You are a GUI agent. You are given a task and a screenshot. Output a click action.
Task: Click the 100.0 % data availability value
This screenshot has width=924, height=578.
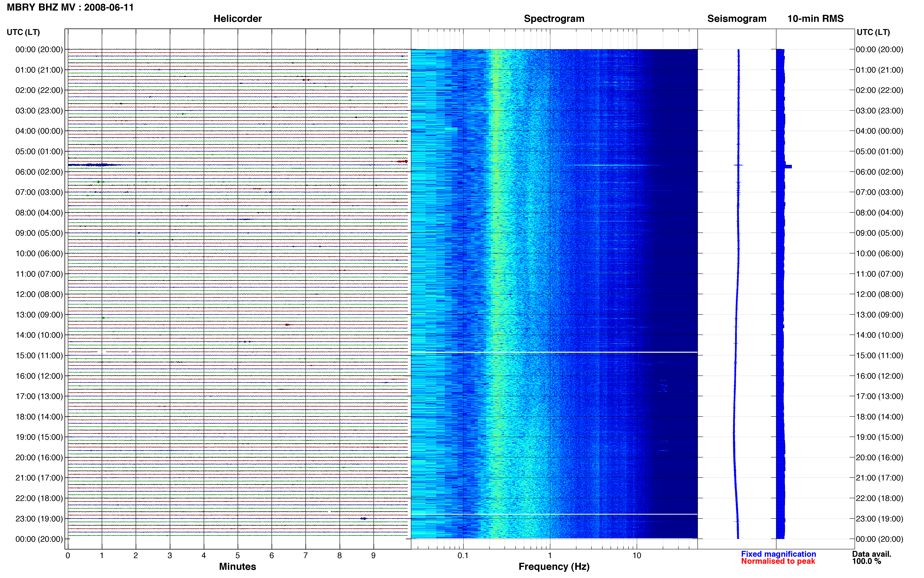click(866, 561)
